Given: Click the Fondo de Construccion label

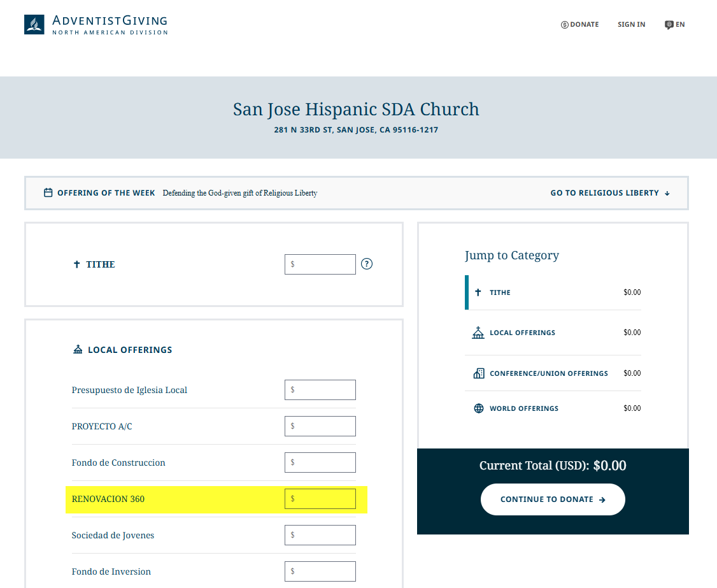Looking at the screenshot, I should [x=118, y=463].
